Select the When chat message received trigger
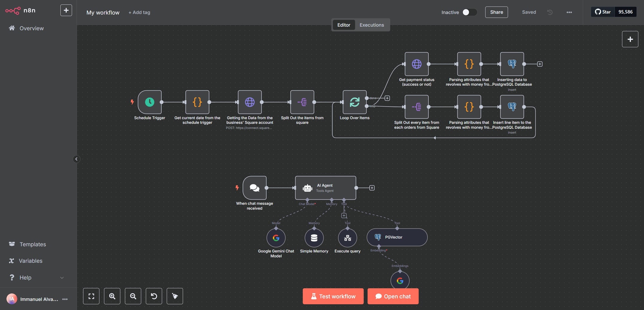Screen dimensions: 644x310 254,188
